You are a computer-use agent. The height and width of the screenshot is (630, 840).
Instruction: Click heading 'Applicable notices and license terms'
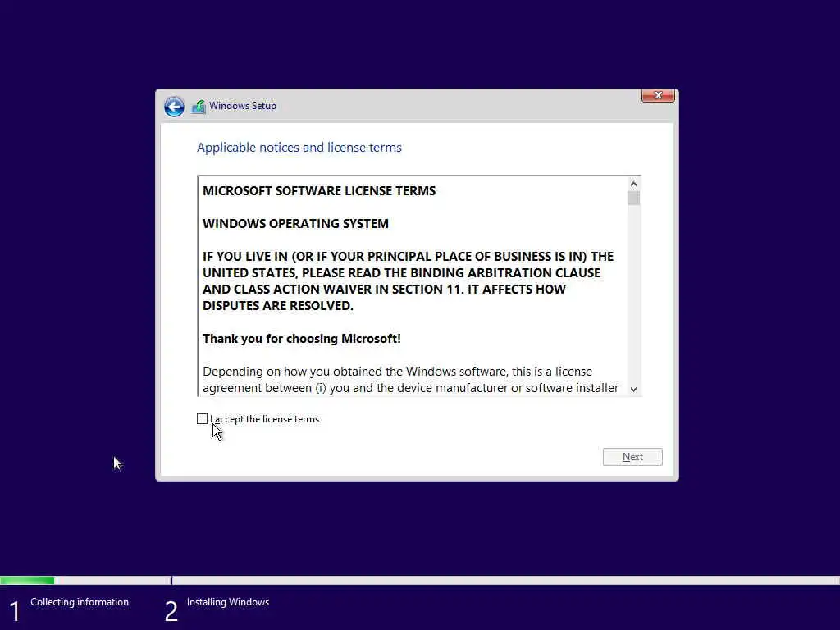(299, 148)
